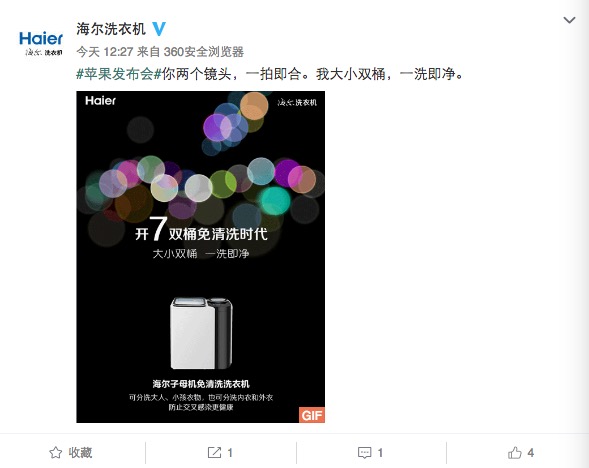Click the star favorite icon

coord(56,453)
